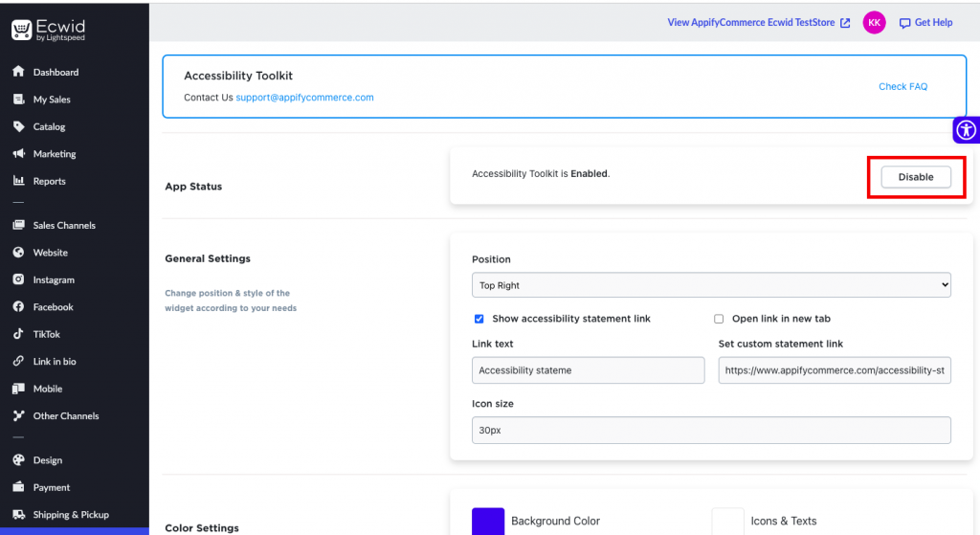Click the 'Color Settings' section label
This screenshot has width=980, height=535.
[x=202, y=528]
